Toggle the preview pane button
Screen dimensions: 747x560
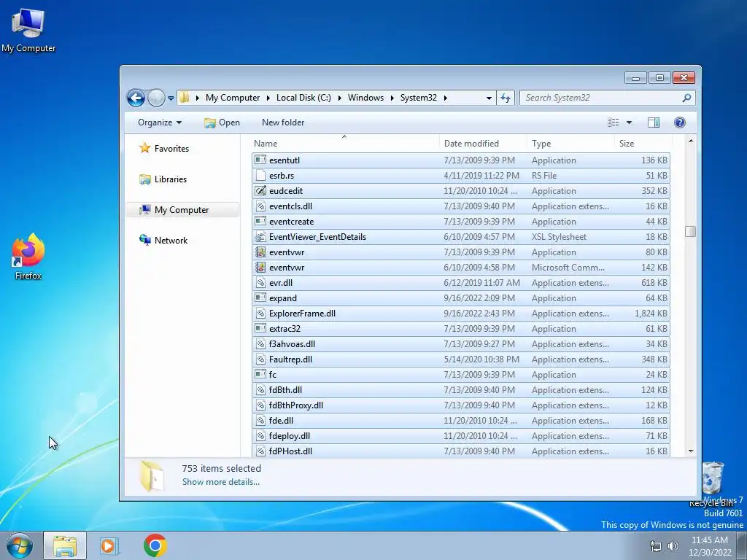(654, 122)
